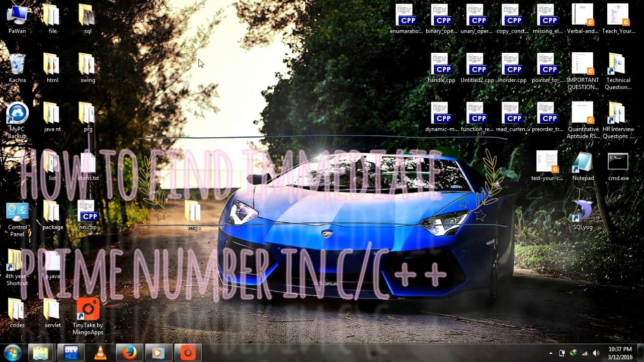Open the '4th year - Shortcut' folder
The image size is (644, 362).
coord(17,268)
